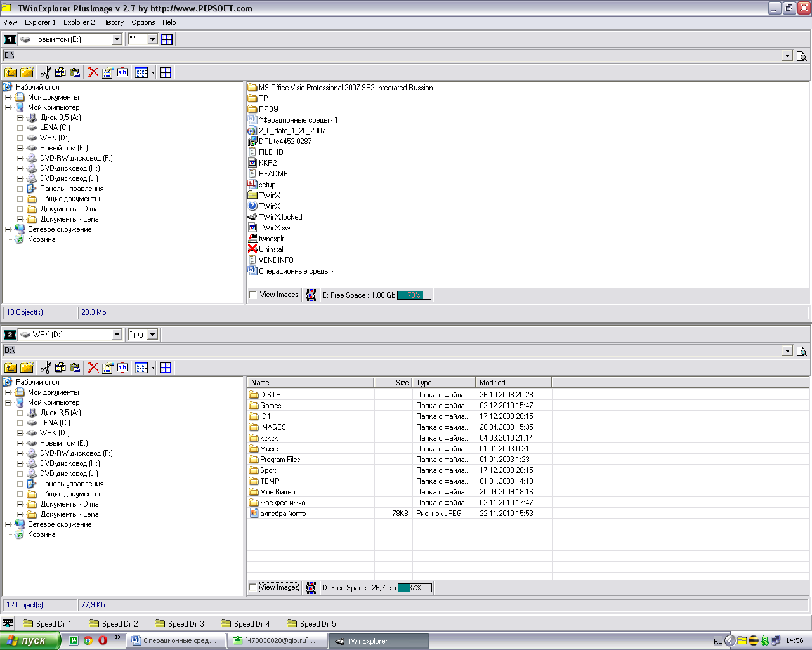Expand Сетевое окружение in bottom tree
This screenshot has width=812, height=650.
click(8, 524)
